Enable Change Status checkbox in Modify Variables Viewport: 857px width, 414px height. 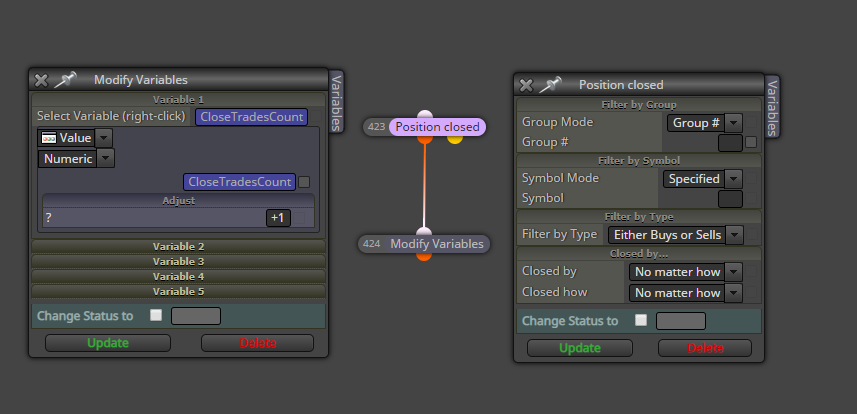(x=156, y=315)
